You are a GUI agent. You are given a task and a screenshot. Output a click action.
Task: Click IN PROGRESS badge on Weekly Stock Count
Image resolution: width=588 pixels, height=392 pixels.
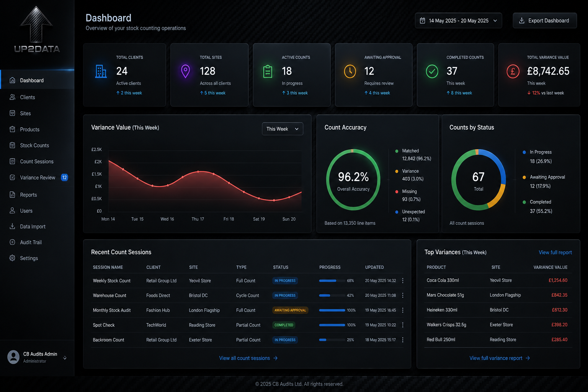pyautogui.click(x=285, y=281)
